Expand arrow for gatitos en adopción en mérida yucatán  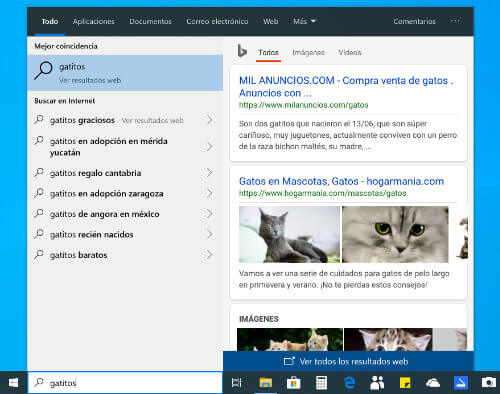[209, 147]
